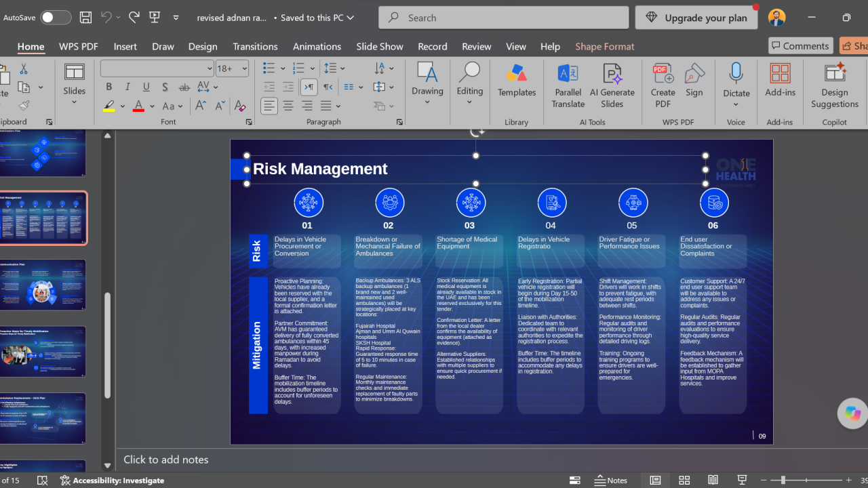This screenshot has width=868, height=488.
Task: Switch to Slide Sorter view
Action: click(x=684, y=481)
